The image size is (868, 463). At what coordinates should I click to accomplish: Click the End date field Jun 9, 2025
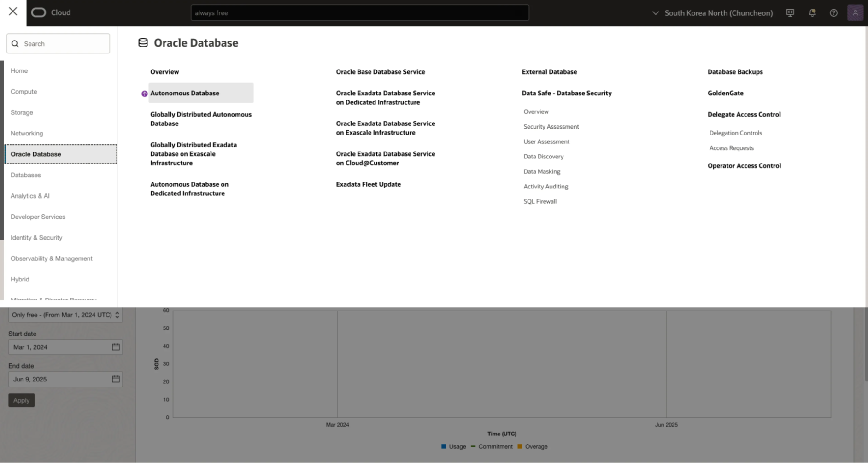point(65,379)
